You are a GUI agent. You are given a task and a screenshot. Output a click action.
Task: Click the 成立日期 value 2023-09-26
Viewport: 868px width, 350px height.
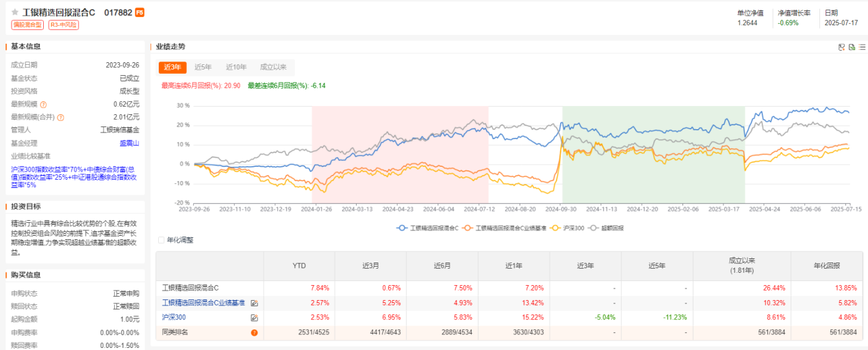[123, 66]
